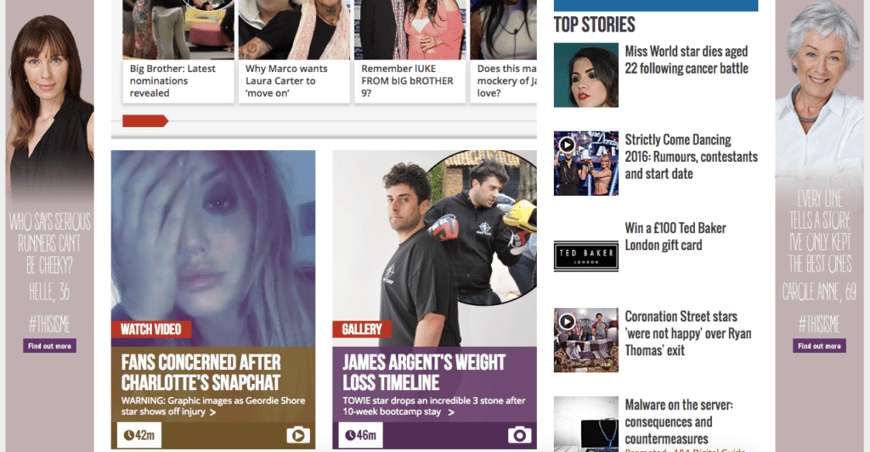
Task: Open 'Why Marco wants Laura Carter' card
Action: pyautogui.click(x=294, y=81)
